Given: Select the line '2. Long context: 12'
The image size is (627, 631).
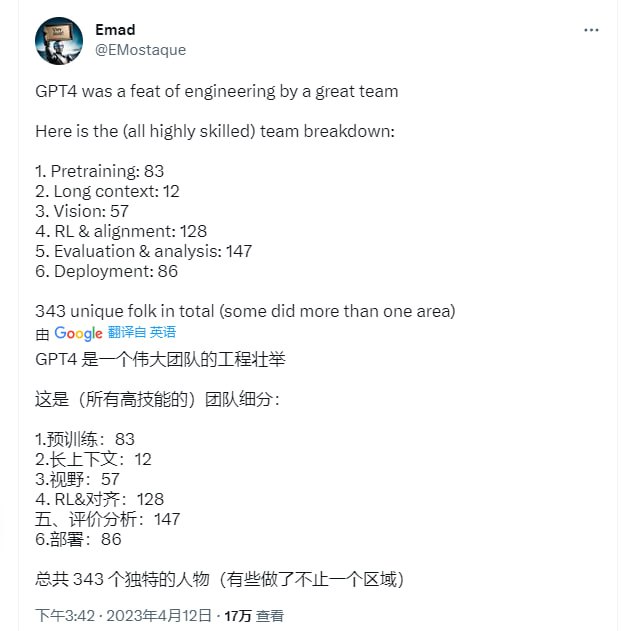Looking at the screenshot, I should point(107,191).
